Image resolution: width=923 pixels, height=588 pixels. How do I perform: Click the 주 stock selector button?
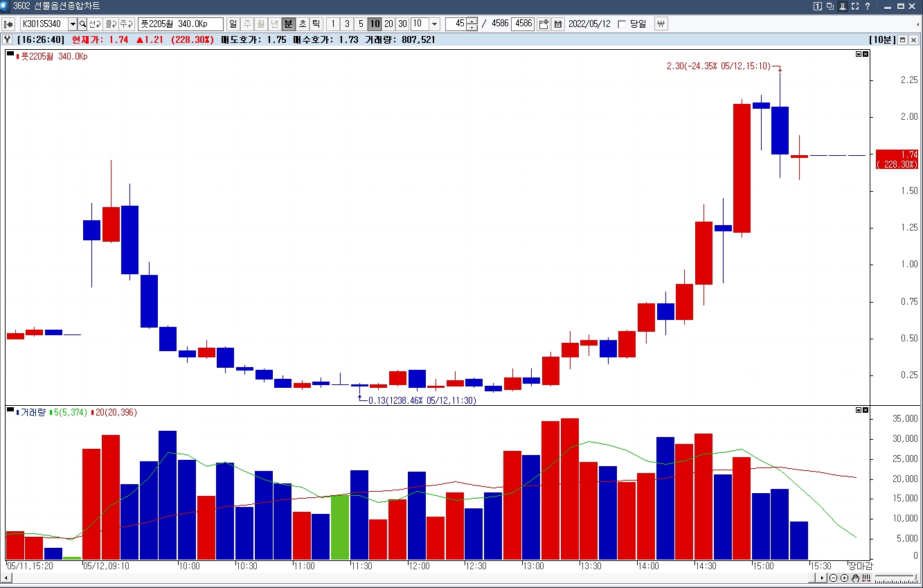126,24
